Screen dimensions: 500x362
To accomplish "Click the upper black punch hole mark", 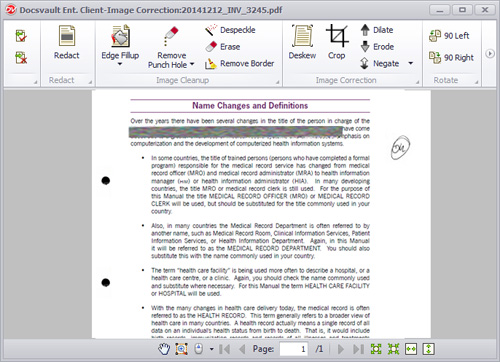I will click(x=106, y=181).
